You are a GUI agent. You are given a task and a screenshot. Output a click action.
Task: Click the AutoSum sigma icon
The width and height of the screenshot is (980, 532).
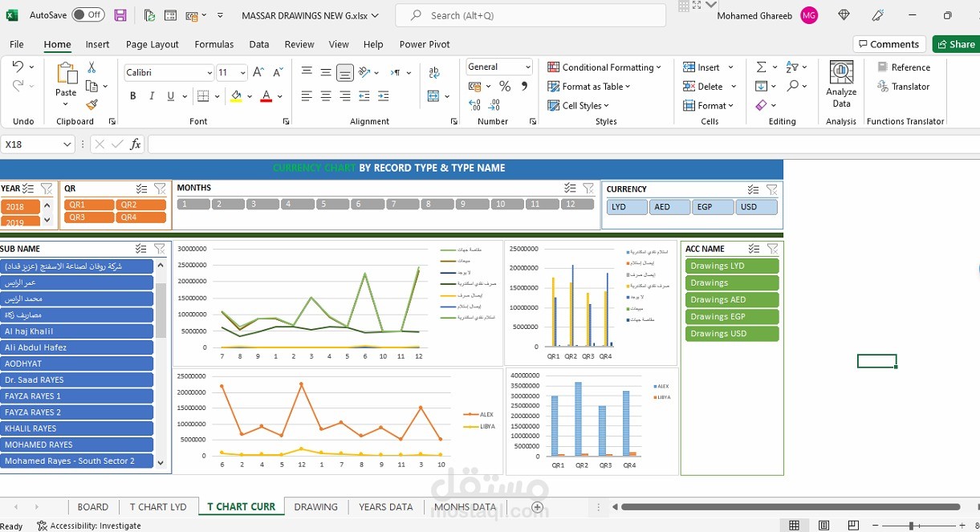[761, 67]
